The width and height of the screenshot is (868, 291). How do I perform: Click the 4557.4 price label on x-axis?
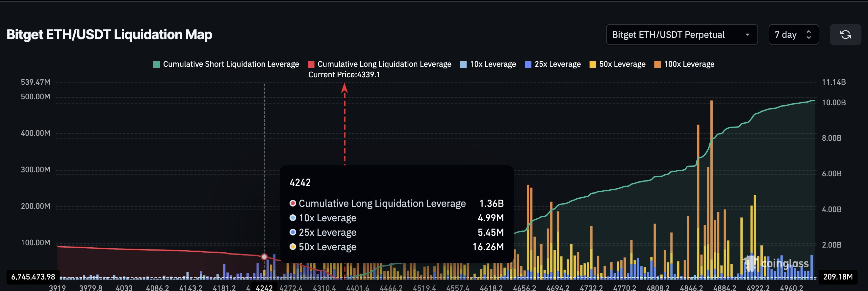point(458,288)
